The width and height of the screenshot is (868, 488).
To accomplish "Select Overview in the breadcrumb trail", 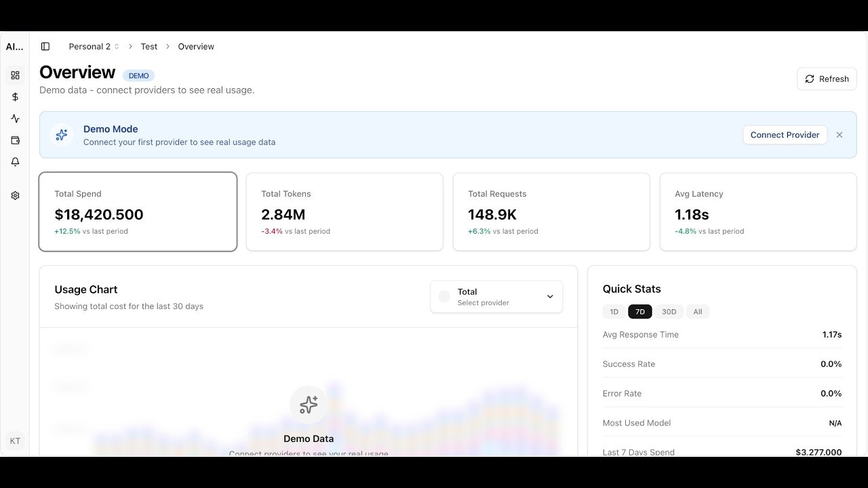I will [195, 46].
